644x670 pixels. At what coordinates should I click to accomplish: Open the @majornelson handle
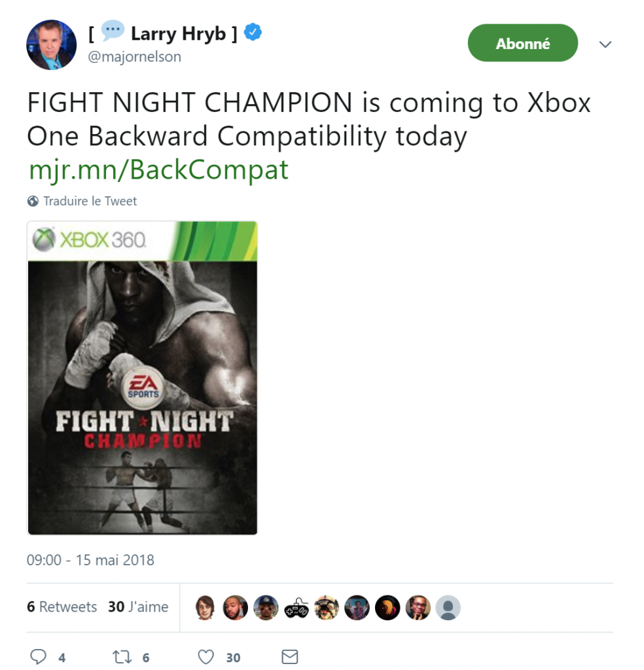[x=135, y=56]
